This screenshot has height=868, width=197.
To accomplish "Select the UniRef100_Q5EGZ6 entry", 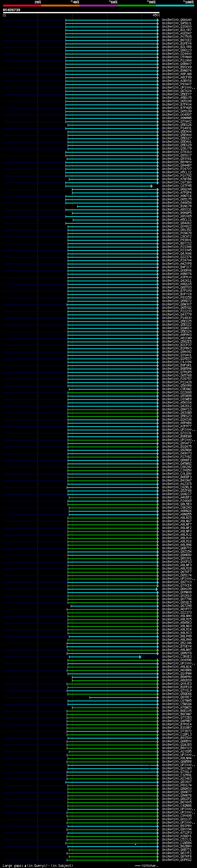I will 177,125.
